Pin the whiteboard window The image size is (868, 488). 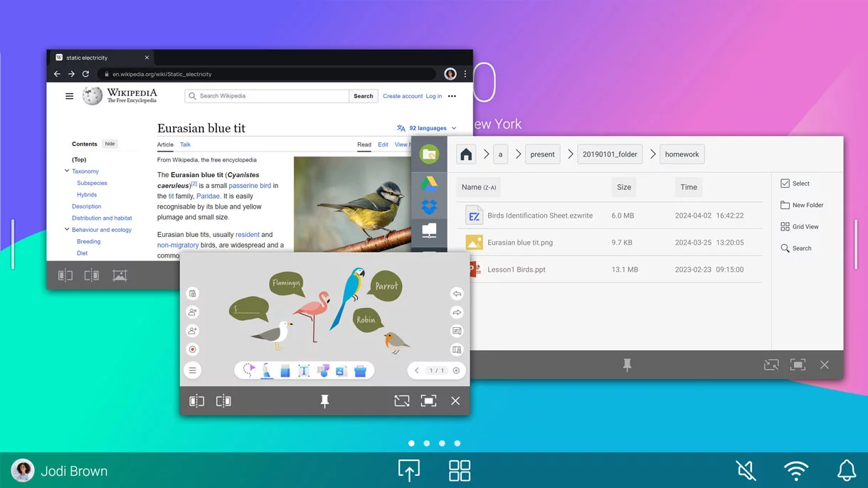tap(324, 401)
